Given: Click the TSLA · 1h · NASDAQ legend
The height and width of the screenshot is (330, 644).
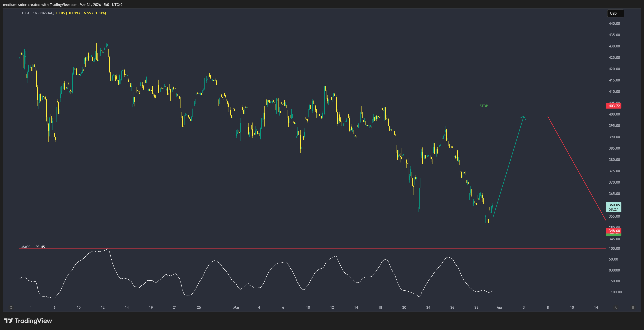Looking at the screenshot, I should [37, 13].
